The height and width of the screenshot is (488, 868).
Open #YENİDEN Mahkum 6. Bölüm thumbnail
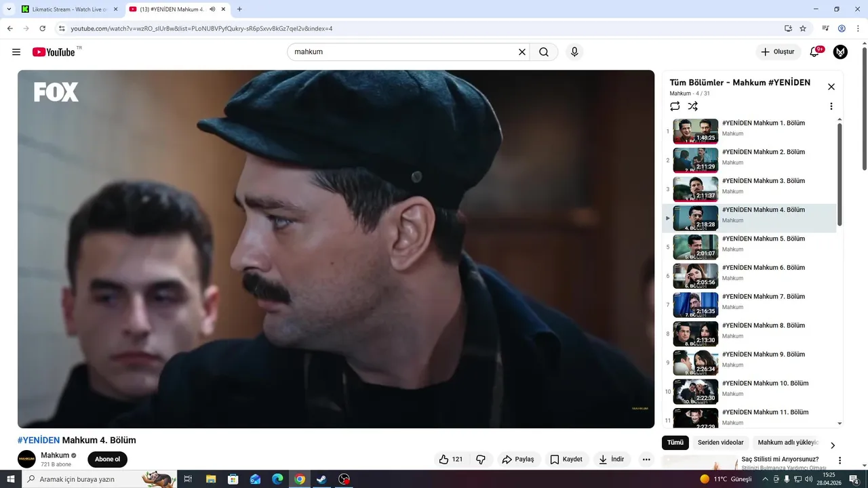point(695,276)
